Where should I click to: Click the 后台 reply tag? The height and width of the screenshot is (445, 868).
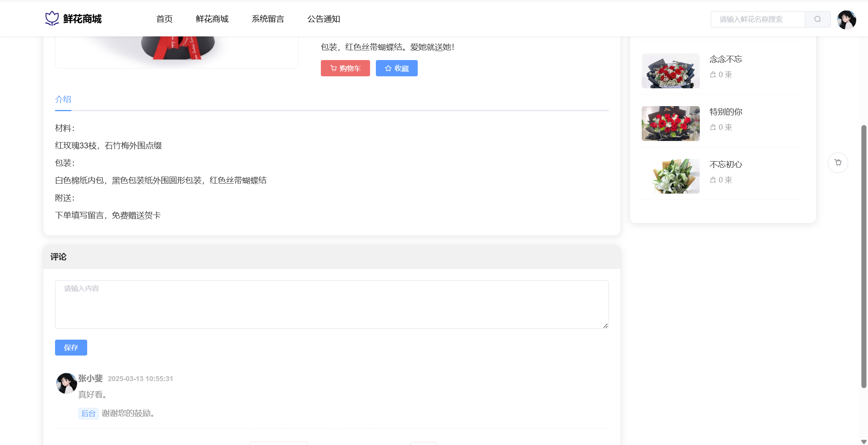(x=88, y=413)
